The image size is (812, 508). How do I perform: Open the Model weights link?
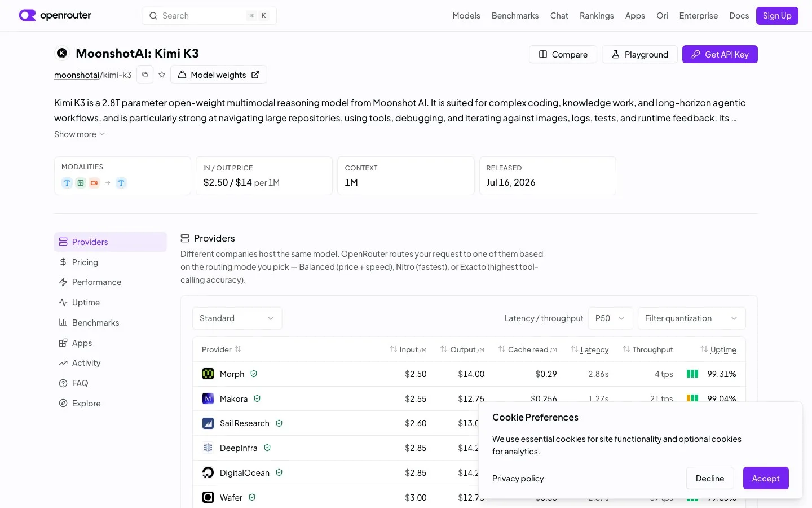[x=219, y=75]
